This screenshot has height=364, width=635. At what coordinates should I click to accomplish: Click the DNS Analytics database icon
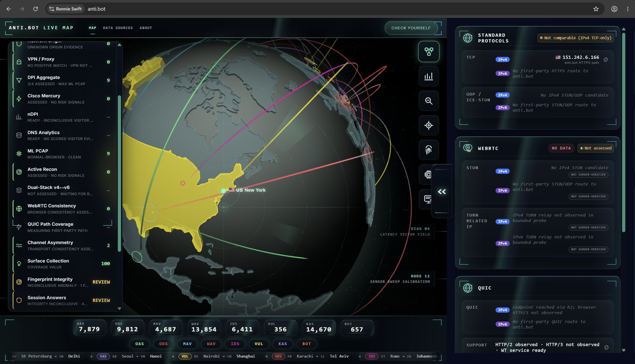19,135
